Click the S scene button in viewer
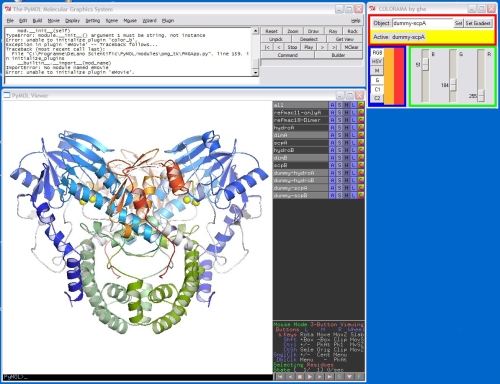 pos(339,377)
